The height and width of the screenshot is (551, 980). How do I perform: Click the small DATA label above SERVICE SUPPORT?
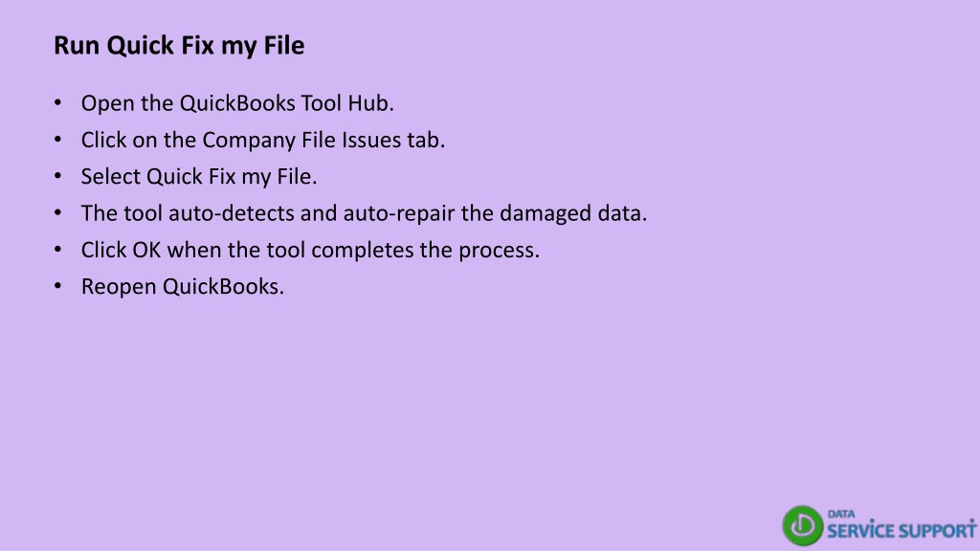pyautogui.click(x=840, y=514)
